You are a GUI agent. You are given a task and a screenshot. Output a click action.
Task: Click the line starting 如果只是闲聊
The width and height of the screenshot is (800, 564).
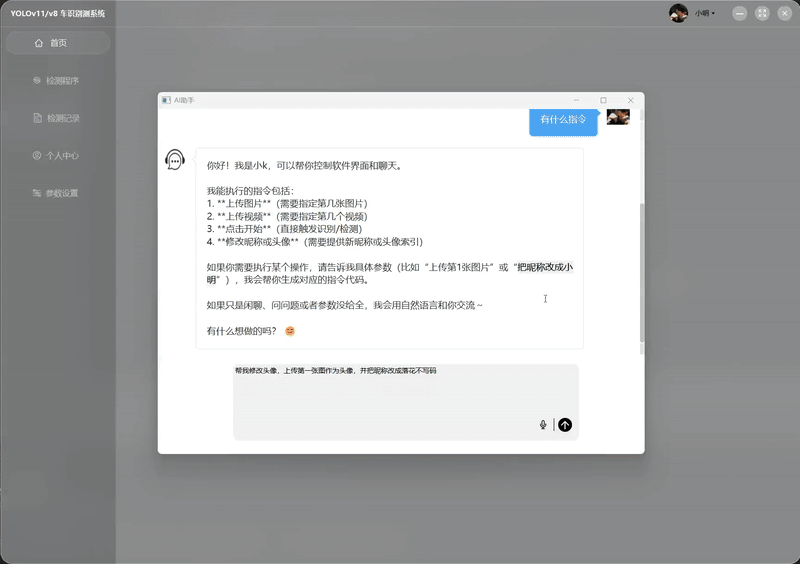click(344, 305)
